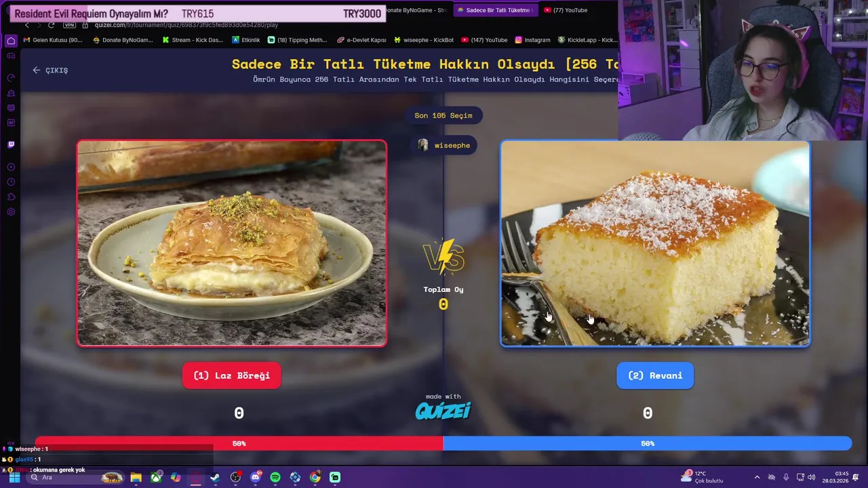
Task: Open File Explorer from the taskbar
Action: [136, 477]
